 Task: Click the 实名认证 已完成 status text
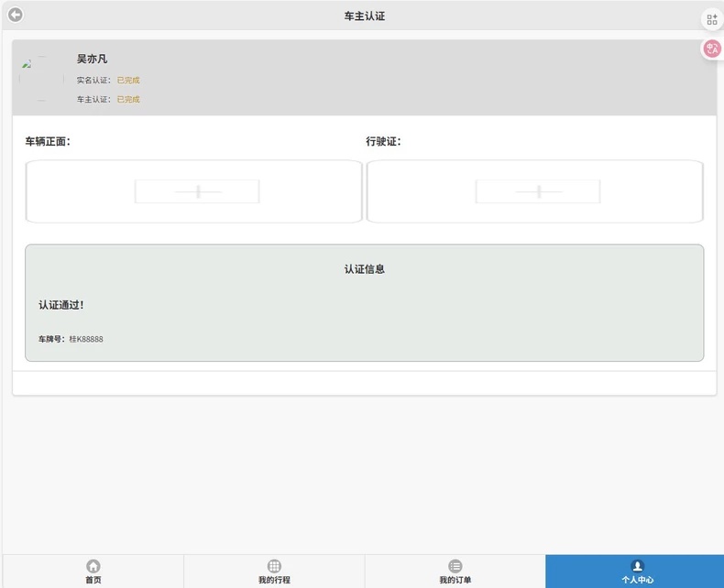(x=128, y=81)
